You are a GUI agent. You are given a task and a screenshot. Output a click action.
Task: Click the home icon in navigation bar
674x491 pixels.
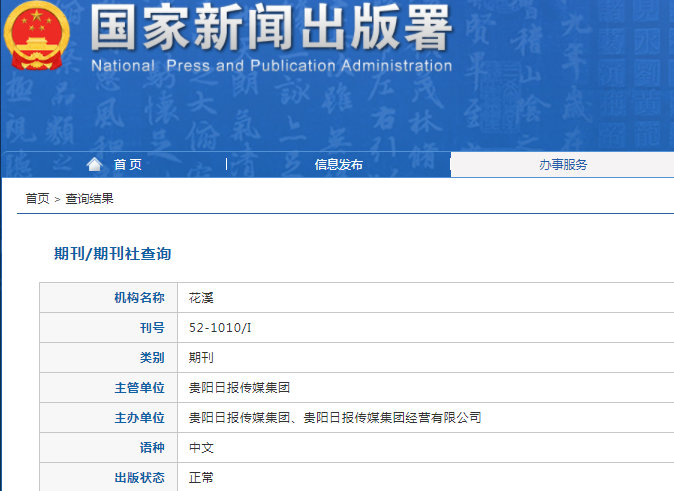pyautogui.click(x=95, y=164)
